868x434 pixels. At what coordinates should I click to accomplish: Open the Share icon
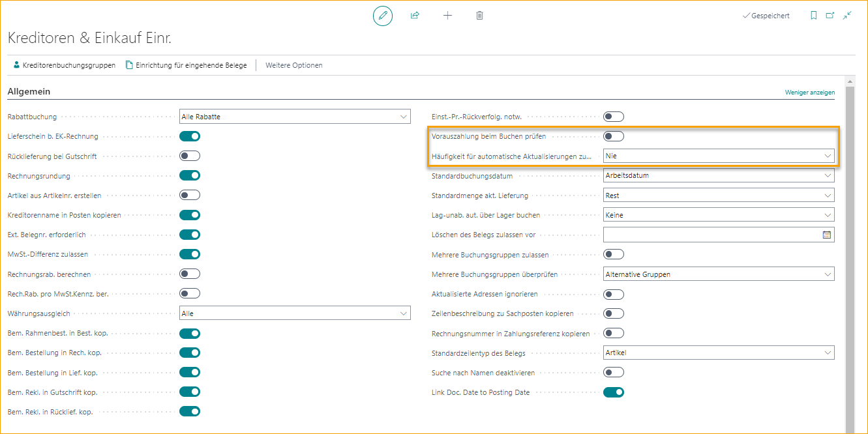tap(415, 16)
